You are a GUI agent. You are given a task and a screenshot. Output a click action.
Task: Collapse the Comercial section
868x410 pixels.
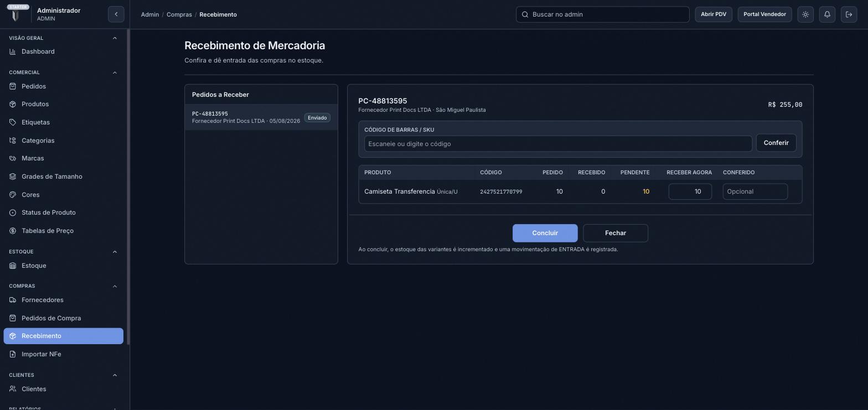[x=115, y=72]
